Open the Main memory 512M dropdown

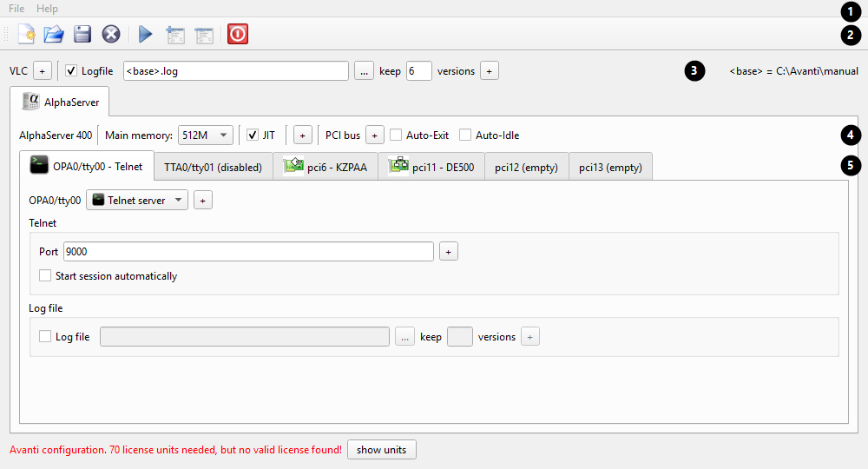(206, 135)
